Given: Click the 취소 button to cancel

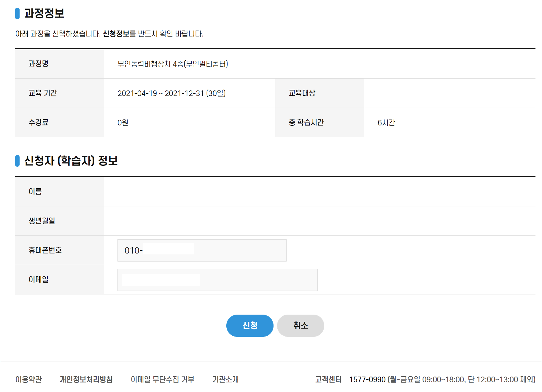Looking at the screenshot, I should point(300,325).
